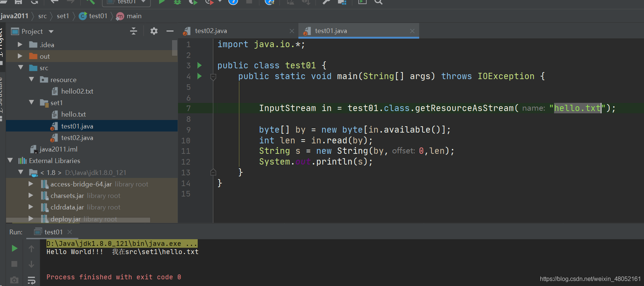Select hello02.txt in resource folder
Viewport: 644px width, 286px height.
click(77, 91)
